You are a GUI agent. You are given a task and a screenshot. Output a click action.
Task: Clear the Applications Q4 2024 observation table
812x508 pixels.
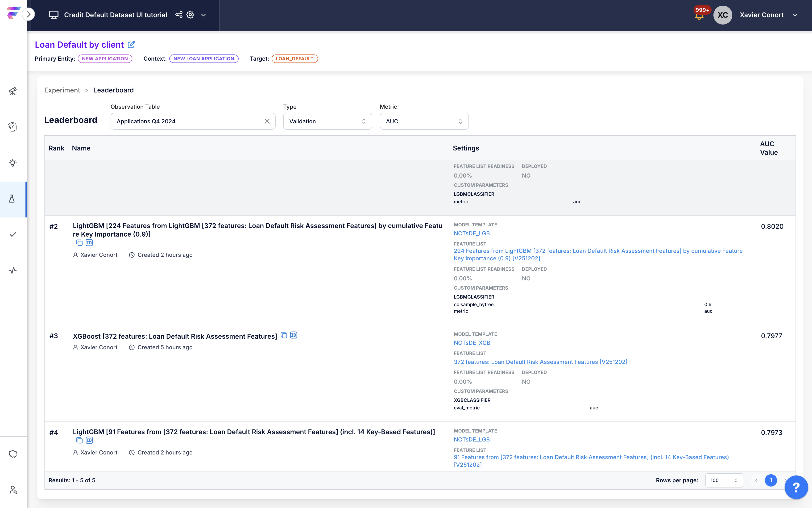[267, 121]
